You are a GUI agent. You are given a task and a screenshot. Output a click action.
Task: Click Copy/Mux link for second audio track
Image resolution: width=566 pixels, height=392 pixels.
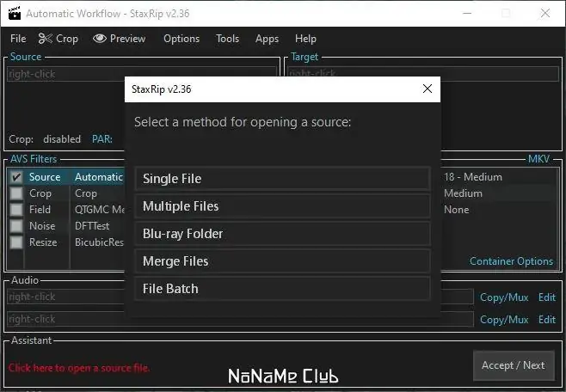click(504, 320)
